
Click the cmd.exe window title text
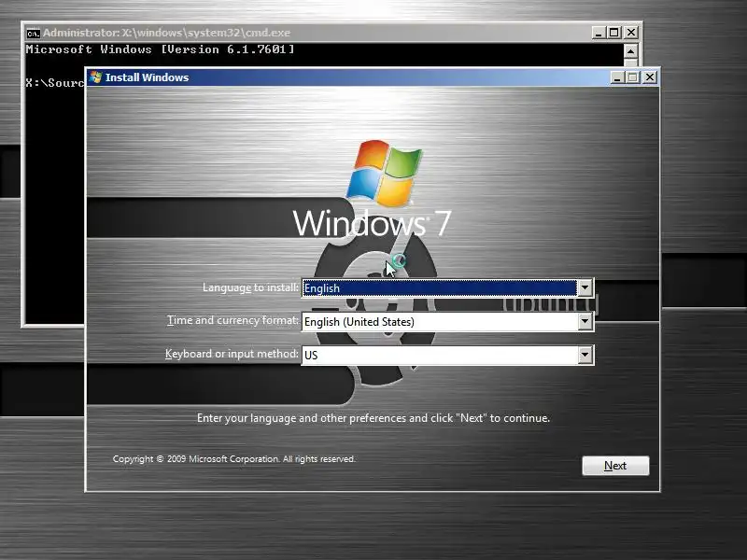click(x=166, y=33)
